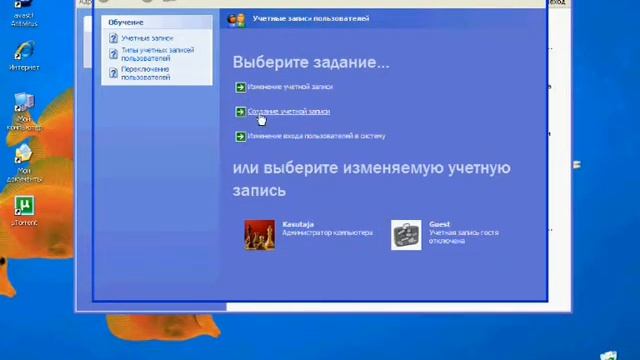Open Изменение входа пользователей в систему link
The image size is (640, 360).
click(x=316, y=136)
